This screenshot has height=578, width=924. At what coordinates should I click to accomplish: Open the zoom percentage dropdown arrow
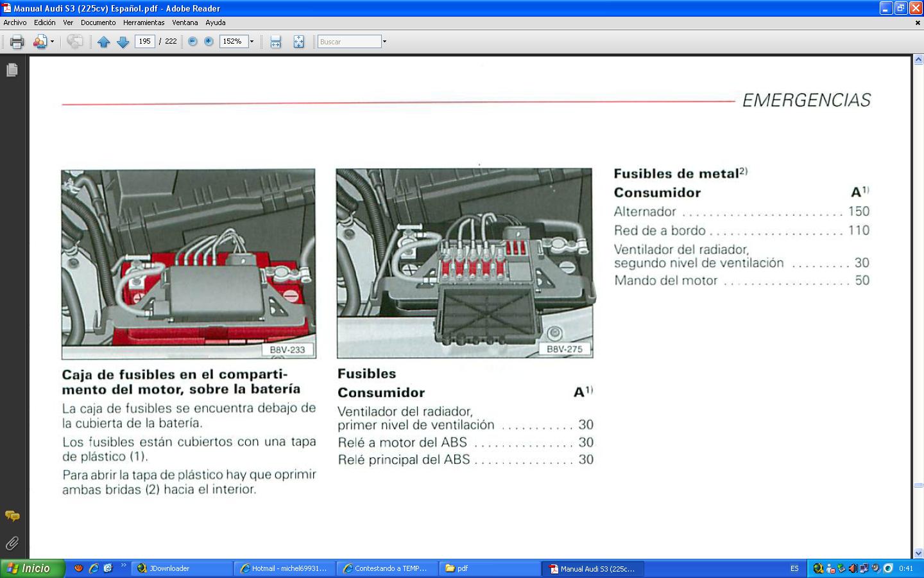click(252, 41)
